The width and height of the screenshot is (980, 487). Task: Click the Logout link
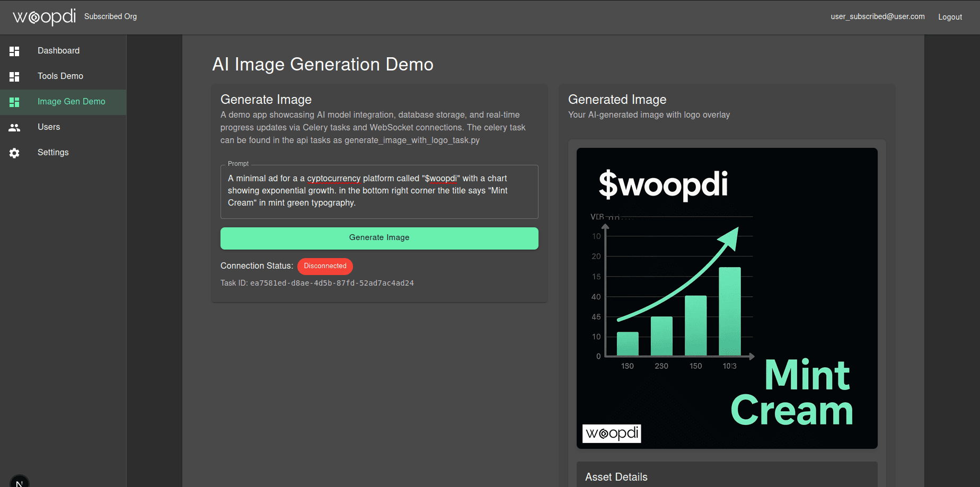pyautogui.click(x=950, y=17)
